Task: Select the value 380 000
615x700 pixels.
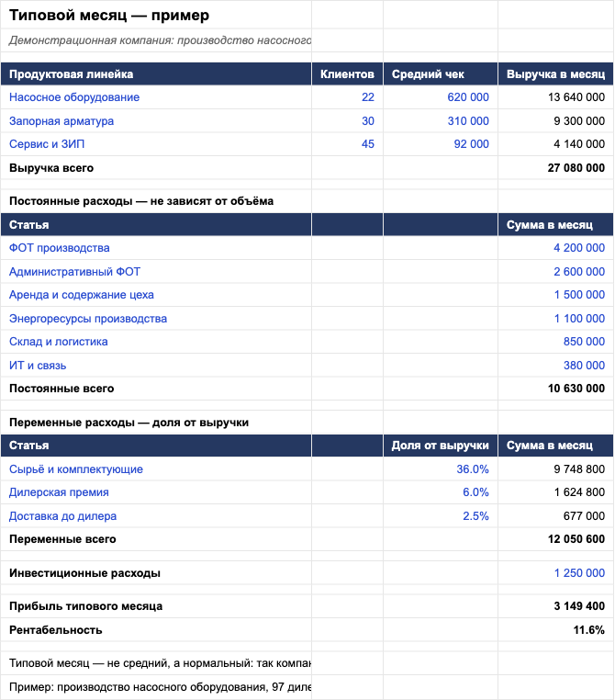Action: (x=555, y=366)
